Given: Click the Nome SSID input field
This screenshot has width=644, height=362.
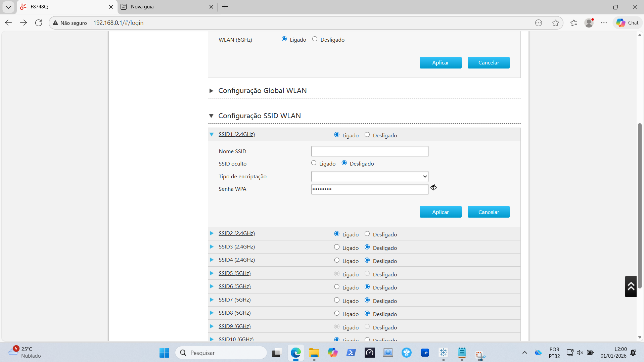Looking at the screenshot, I should point(370,151).
